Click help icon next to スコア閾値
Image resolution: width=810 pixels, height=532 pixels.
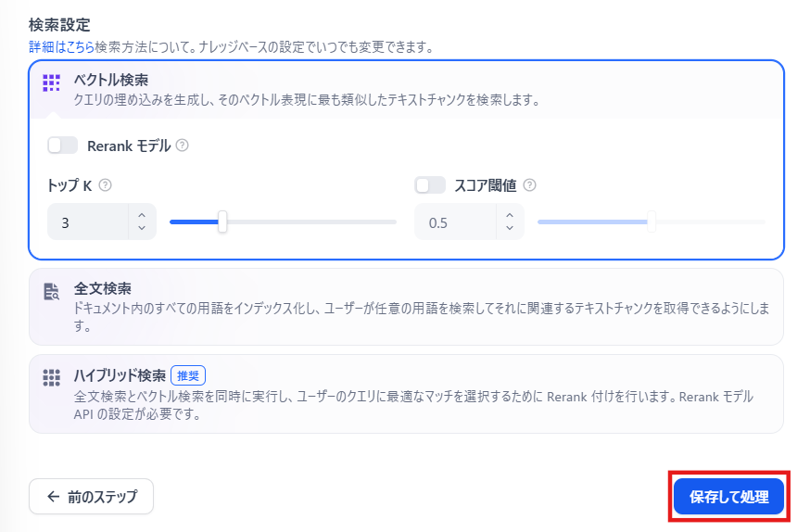pos(529,185)
